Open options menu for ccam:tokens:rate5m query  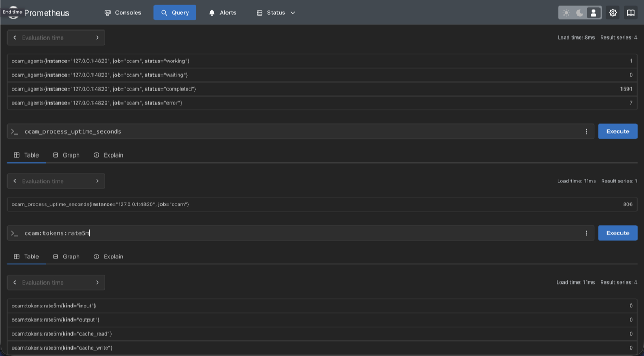pos(586,233)
